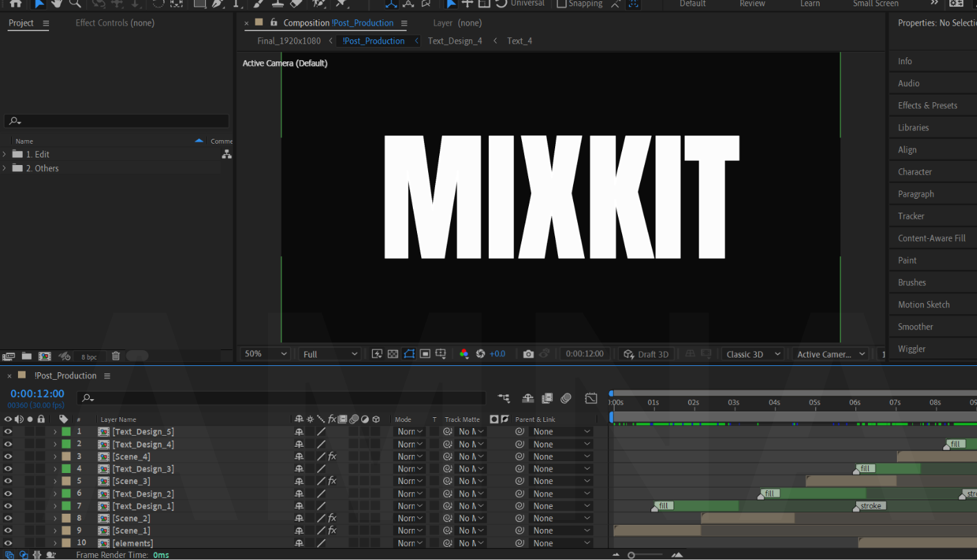Click the label color swatch of Text_Design_5
This screenshot has height=560, width=977.
coord(66,432)
